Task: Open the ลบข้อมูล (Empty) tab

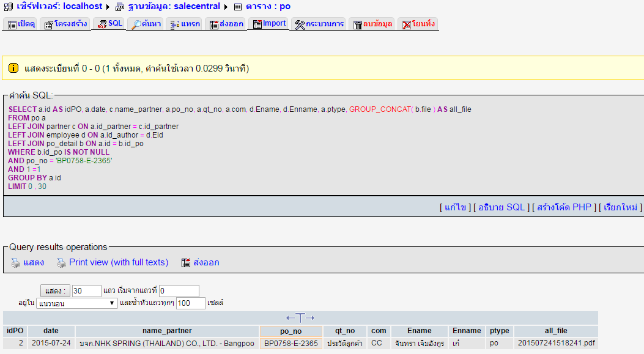Action: [372, 24]
